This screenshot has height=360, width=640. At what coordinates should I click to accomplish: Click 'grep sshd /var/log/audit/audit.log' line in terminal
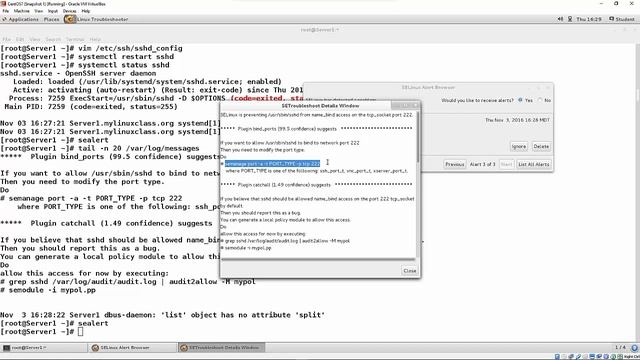point(128,282)
